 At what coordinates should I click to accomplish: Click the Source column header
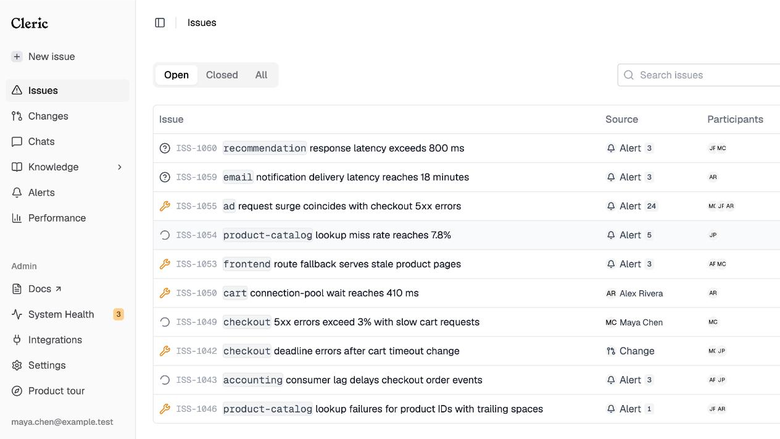[621, 119]
